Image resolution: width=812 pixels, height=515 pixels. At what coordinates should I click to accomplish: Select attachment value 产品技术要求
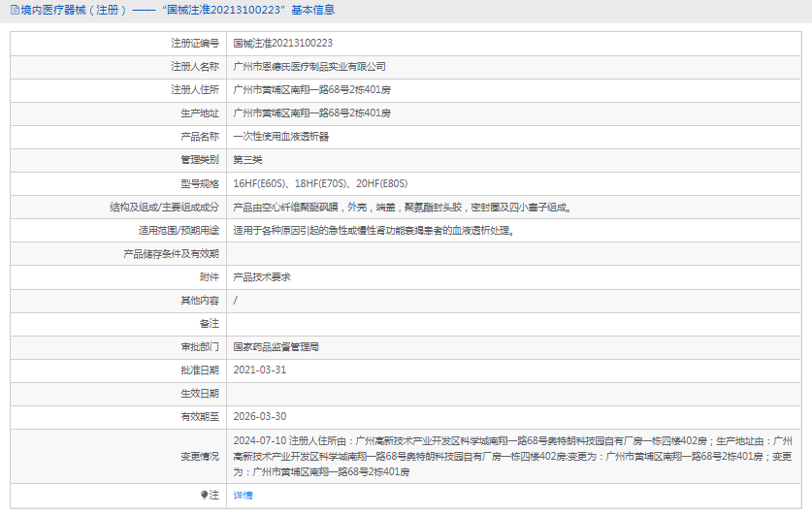262,277
